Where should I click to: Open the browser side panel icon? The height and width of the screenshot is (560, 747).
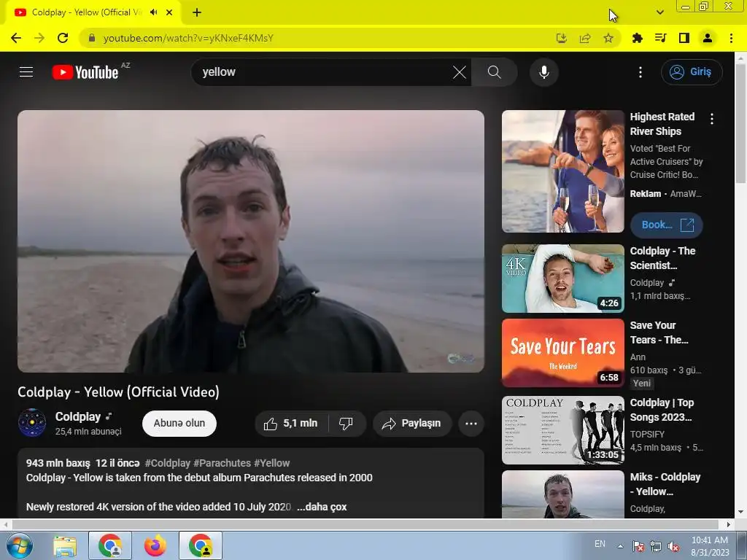click(684, 38)
